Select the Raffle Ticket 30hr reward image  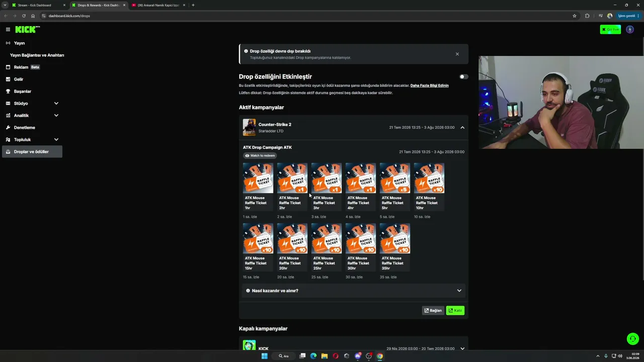tap(361, 238)
